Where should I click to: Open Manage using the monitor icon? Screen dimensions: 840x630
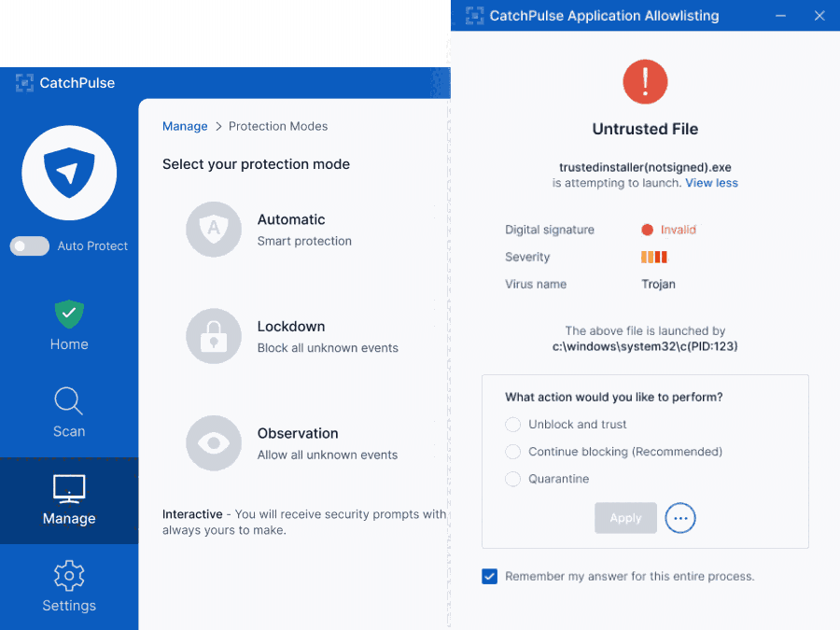[x=68, y=489]
